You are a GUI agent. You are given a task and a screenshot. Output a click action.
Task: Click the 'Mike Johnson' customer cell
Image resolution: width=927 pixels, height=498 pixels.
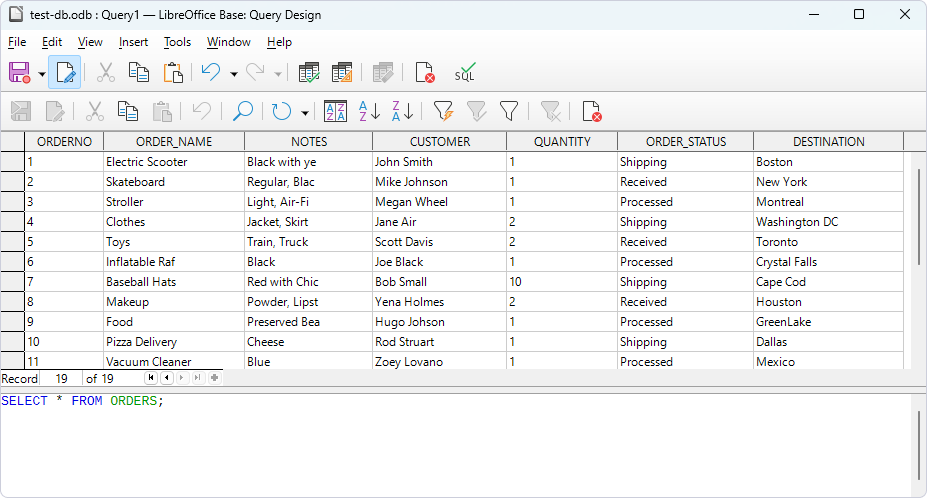(440, 182)
